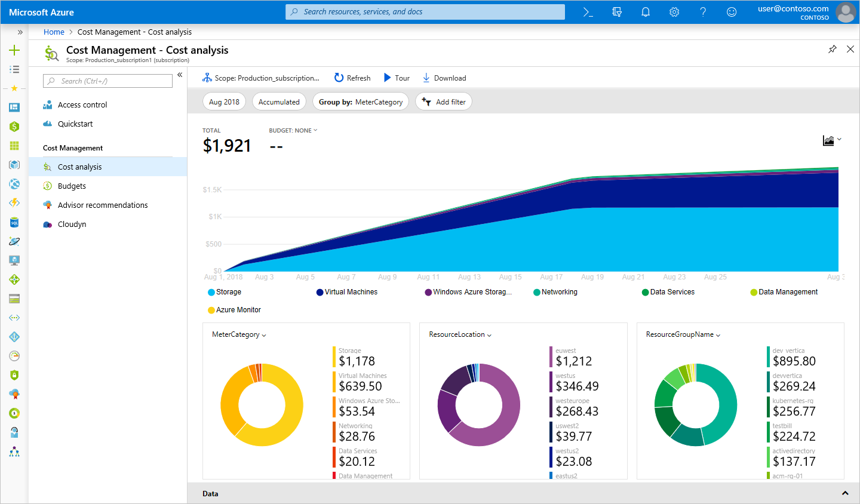Open the Group by: MeterCategory selector

(361, 102)
